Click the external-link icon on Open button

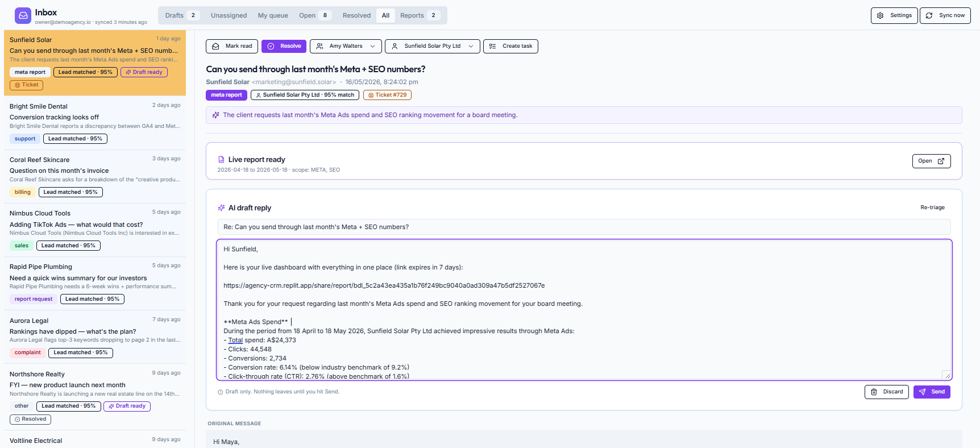tap(941, 161)
